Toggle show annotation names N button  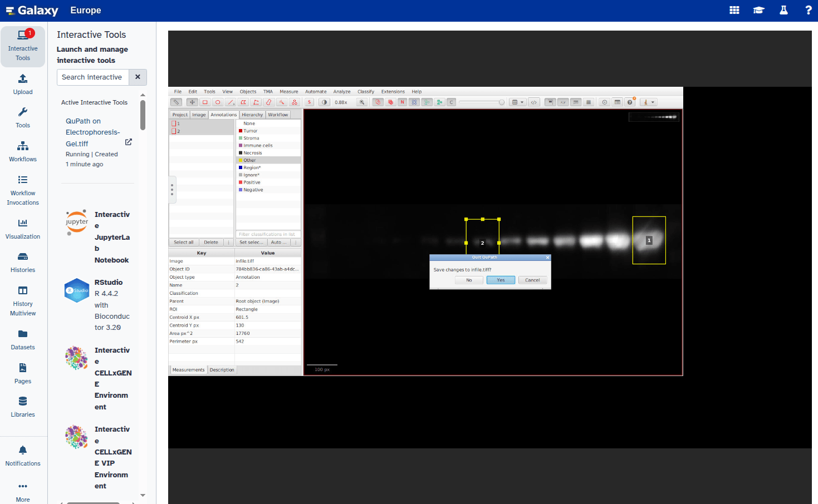[402, 102]
